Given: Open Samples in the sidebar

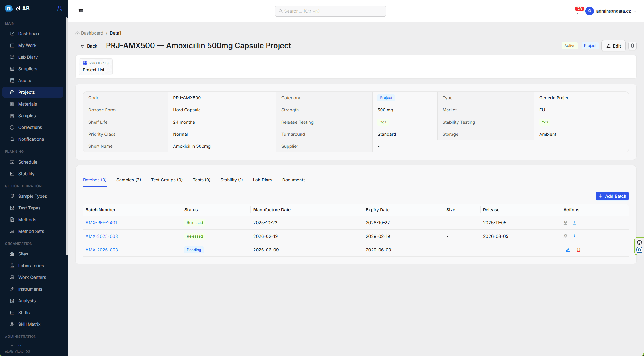Looking at the screenshot, I should (x=33, y=116).
